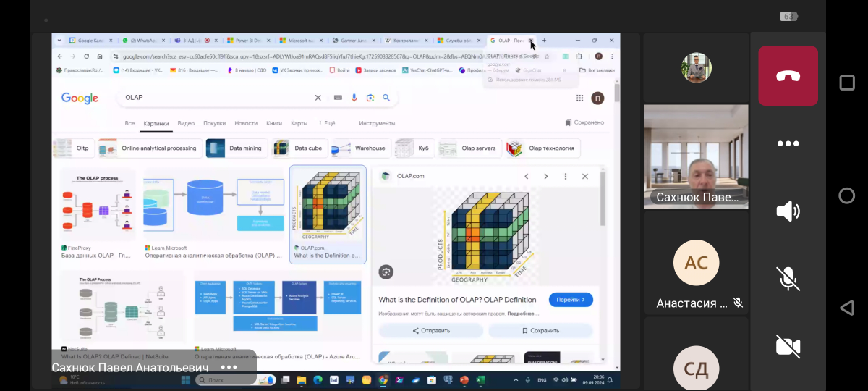Filter by Куб chip
This screenshot has height=391, width=868.
pyautogui.click(x=414, y=148)
